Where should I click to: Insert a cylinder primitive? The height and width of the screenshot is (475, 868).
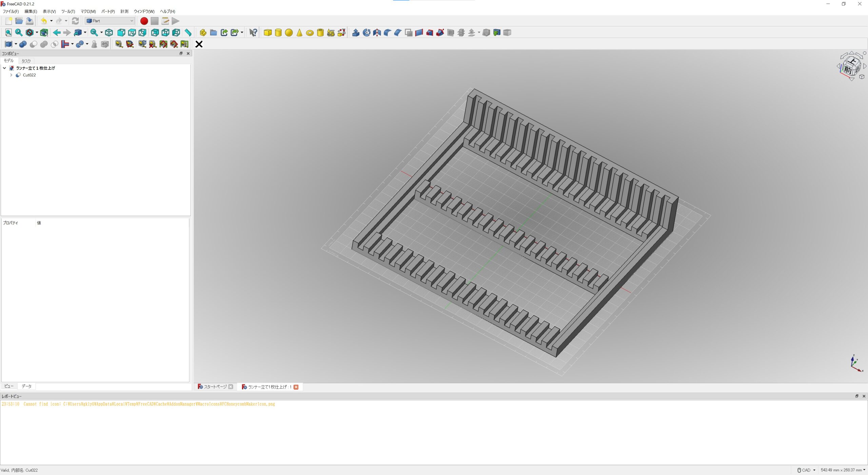[278, 33]
